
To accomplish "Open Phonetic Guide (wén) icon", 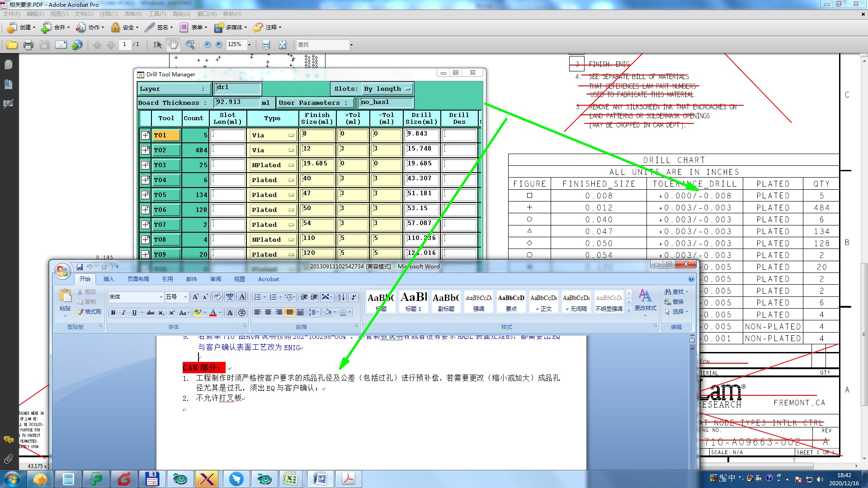I will (x=230, y=297).
